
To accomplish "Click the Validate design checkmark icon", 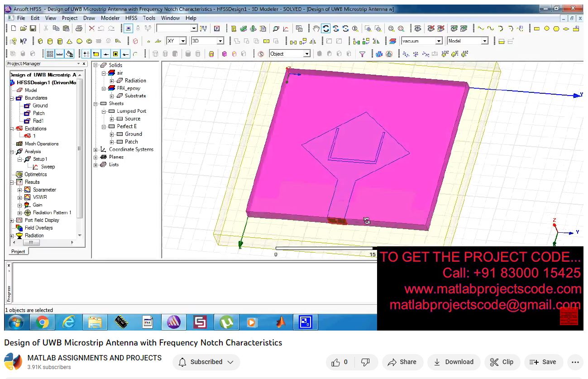I will click(244, 29).
